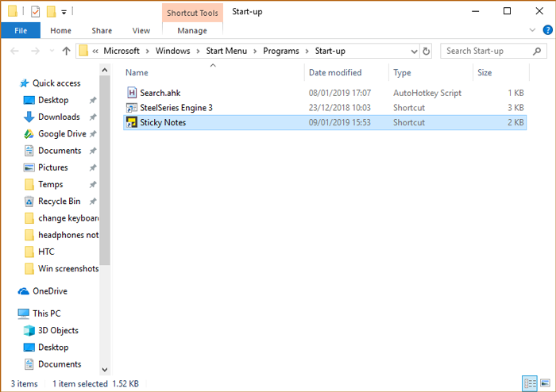This screenshot has height=392, width=556.
Task: Click Programs in the address breadcrumb
Action: 281,51
